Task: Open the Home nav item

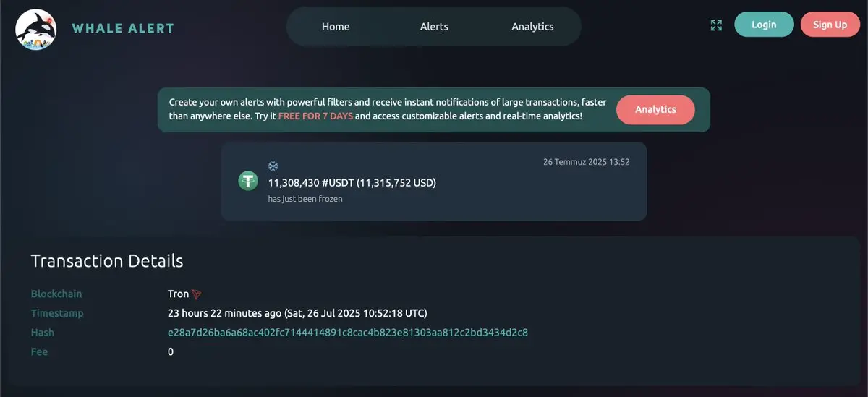Action: pyautogui.click(x=336, y=27)
